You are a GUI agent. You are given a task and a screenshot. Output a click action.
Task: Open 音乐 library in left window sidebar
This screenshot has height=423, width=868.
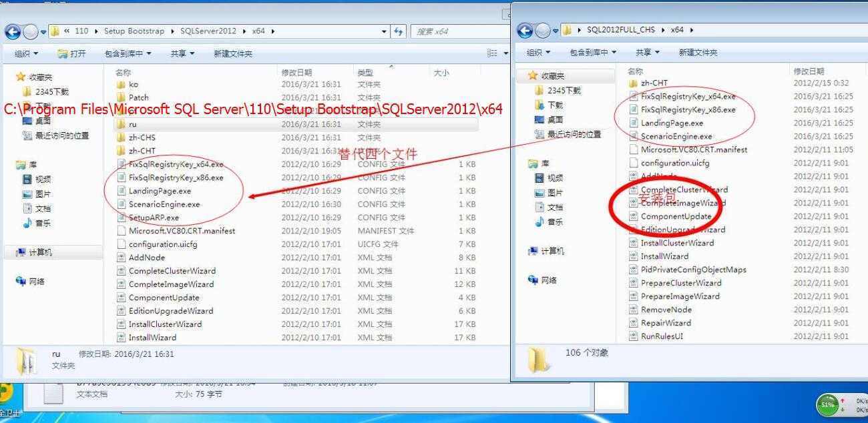(36, 223)
